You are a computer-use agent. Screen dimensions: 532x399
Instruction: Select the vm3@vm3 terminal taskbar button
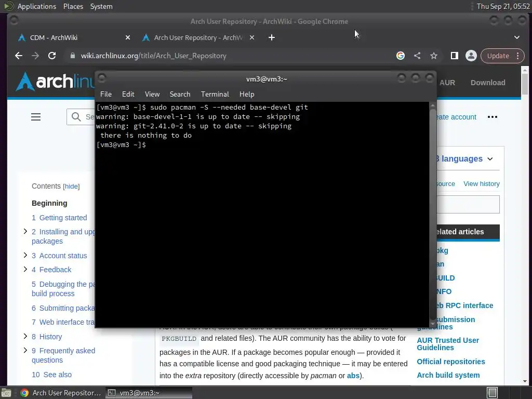149,393
